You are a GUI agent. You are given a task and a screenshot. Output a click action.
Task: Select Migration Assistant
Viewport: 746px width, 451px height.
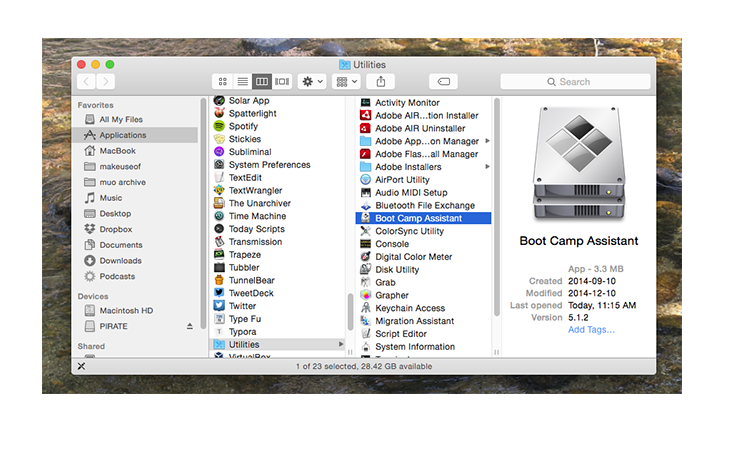click(x=414, y=321)
